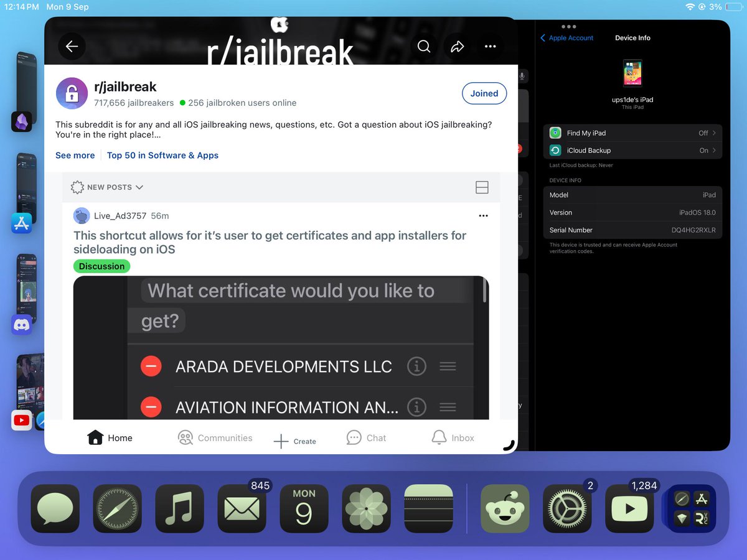Select the YouTube icon in Stage Manager strip
This screenshot has width=747, height=560.
click(22, 421)
